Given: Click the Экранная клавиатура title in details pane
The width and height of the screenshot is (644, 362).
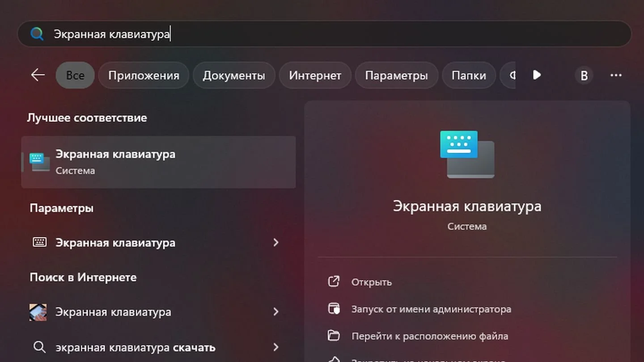Looking at the screenshot, I should pos(467,206).
